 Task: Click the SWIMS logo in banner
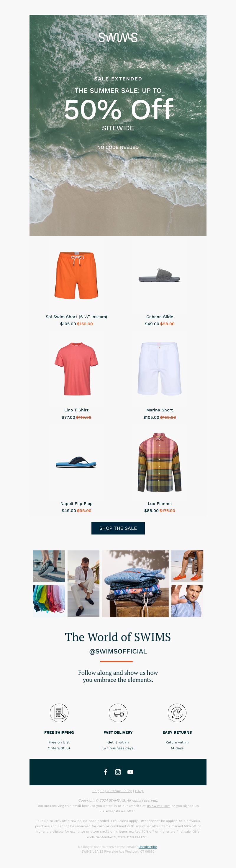[x=118, y=37]
